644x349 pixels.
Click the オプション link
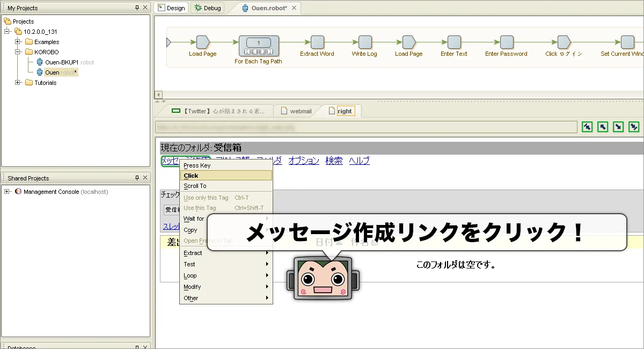[x=304, y=161]
